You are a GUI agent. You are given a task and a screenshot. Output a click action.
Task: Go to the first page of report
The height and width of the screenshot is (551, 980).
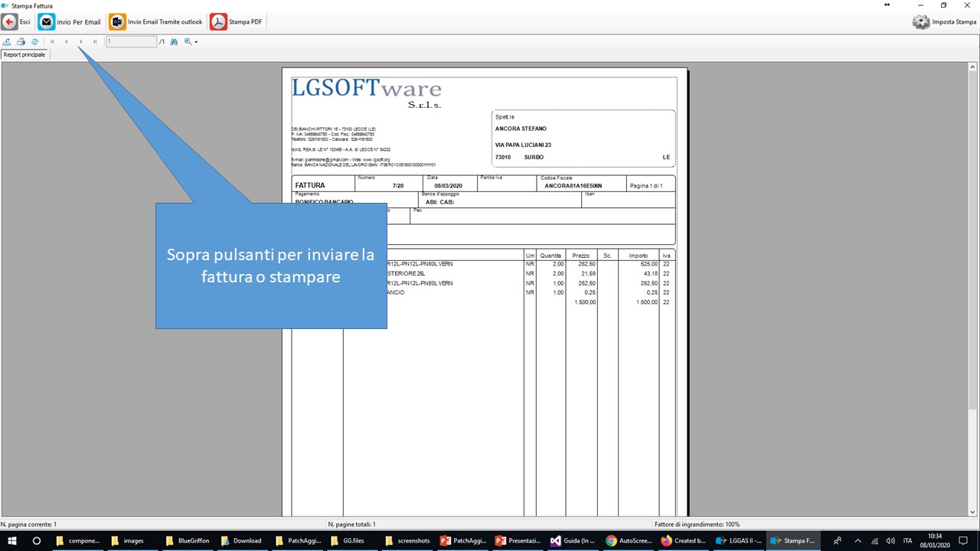coord(52,41)
